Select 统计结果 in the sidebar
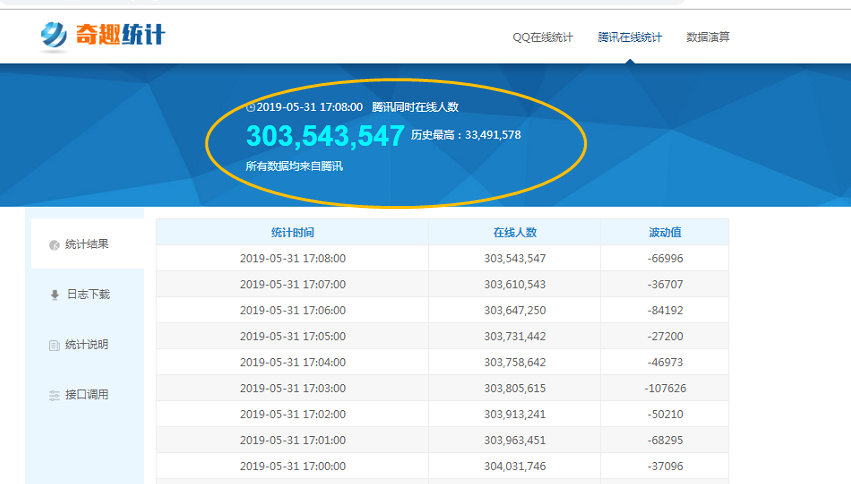The width and height of the screenshot is (851, 484). click(x=87, y=244)
